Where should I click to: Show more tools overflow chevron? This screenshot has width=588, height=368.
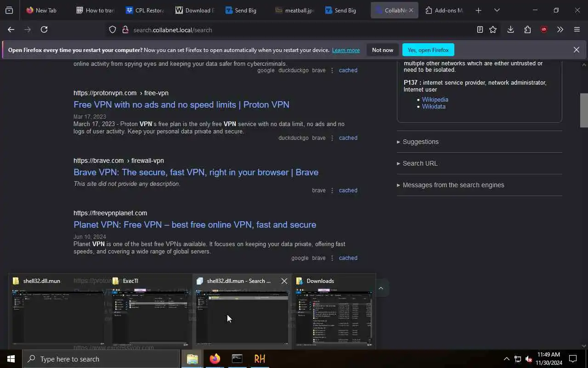point(560,29)
